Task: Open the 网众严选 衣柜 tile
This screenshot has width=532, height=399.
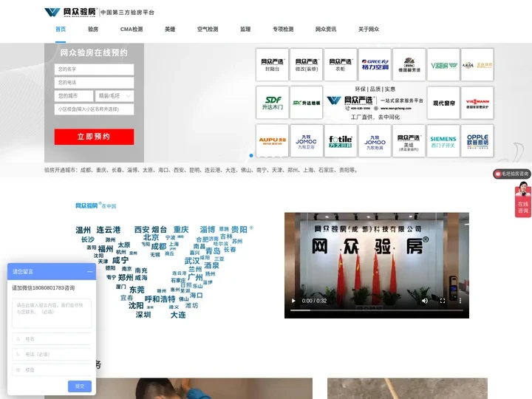Action: tap(341, 64)
